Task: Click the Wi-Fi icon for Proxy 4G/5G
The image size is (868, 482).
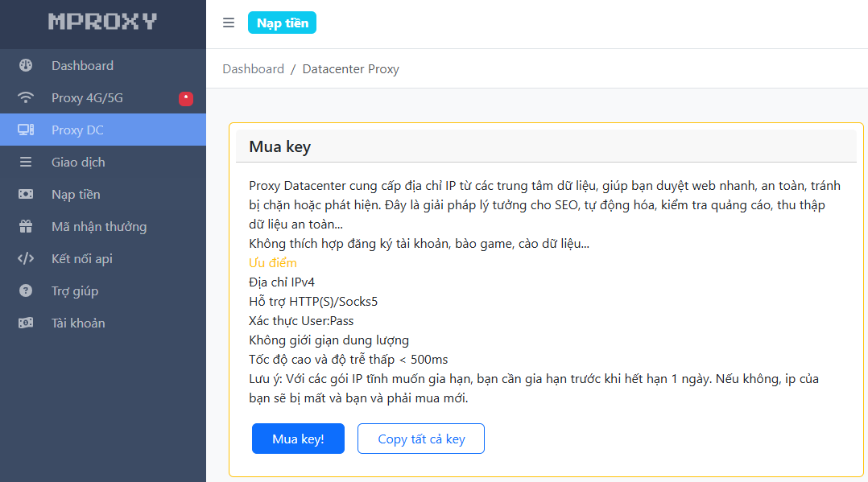Action: tap(26, 98)
